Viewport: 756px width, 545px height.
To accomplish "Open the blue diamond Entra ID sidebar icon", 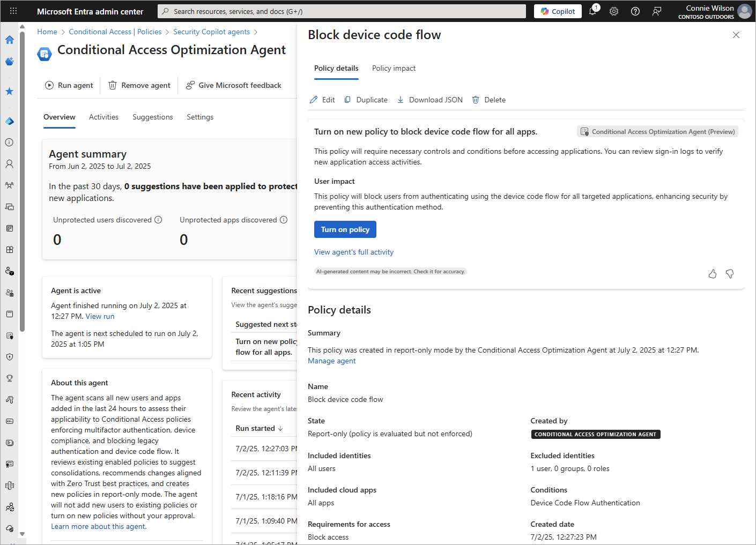I will [x=9, y=121].
